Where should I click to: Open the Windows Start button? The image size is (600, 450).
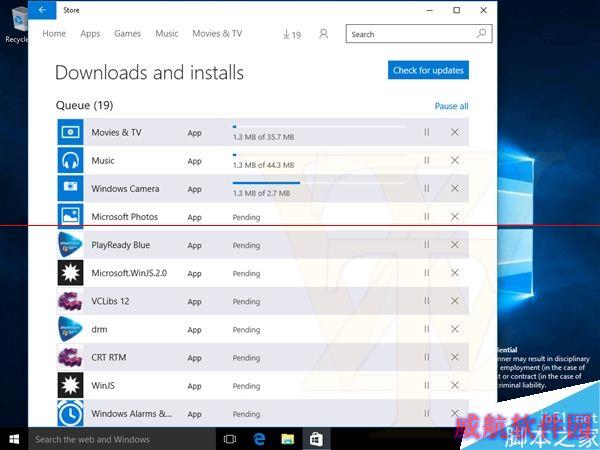point(14,439)
